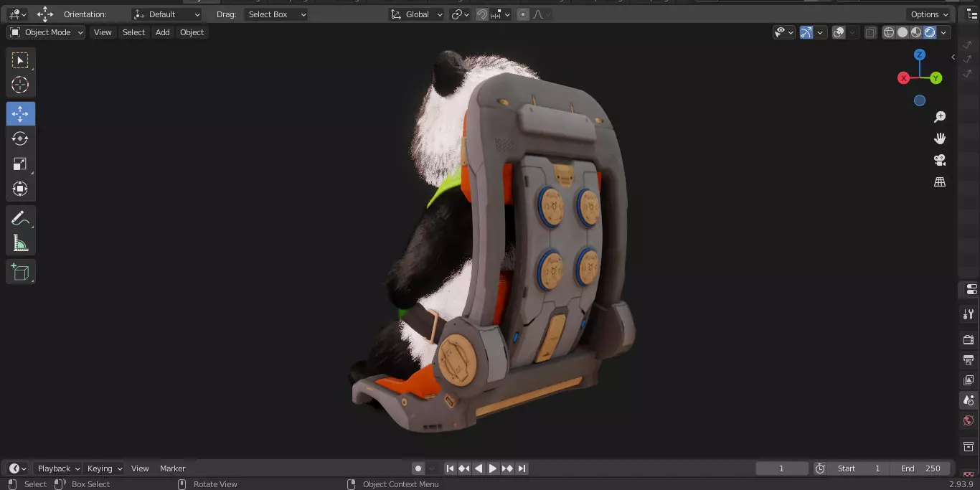Click the Y axis on navigation gizmo
Viewport: 980px width, 490px height.
[x=936, y=78]
